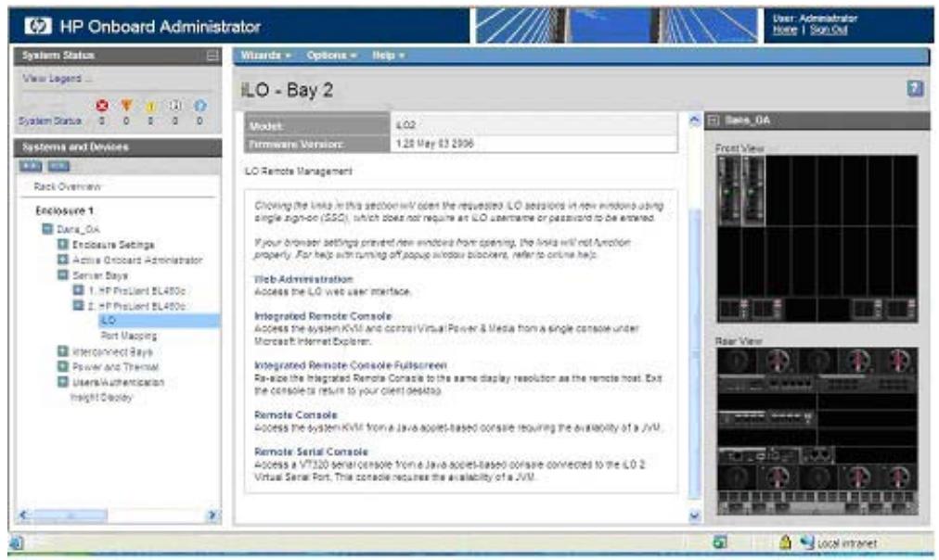
Task: Click the HP logo in the header
Action: pos(38,26)
